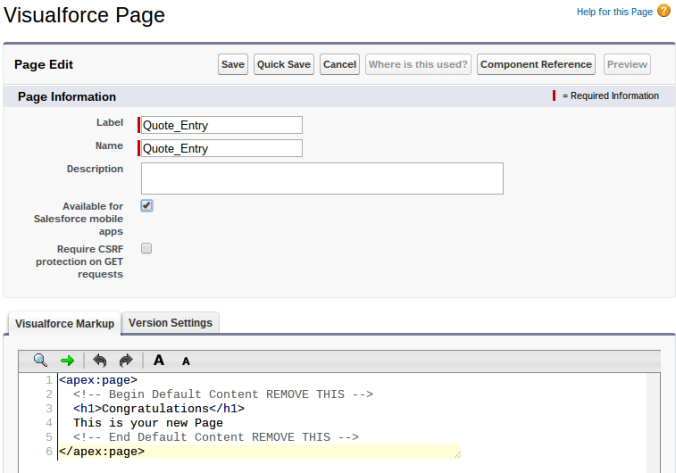
Task: Click the Congratulations h1 code line
Action: 159,408
